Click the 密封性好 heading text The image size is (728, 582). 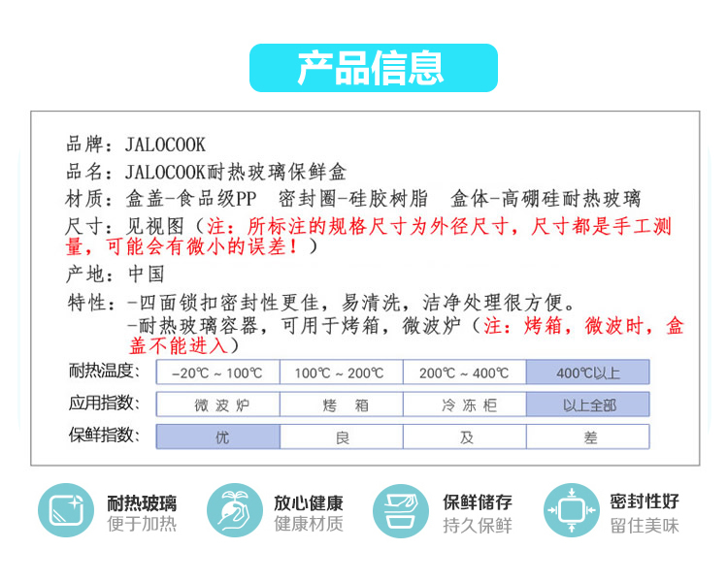pos(645,501)
